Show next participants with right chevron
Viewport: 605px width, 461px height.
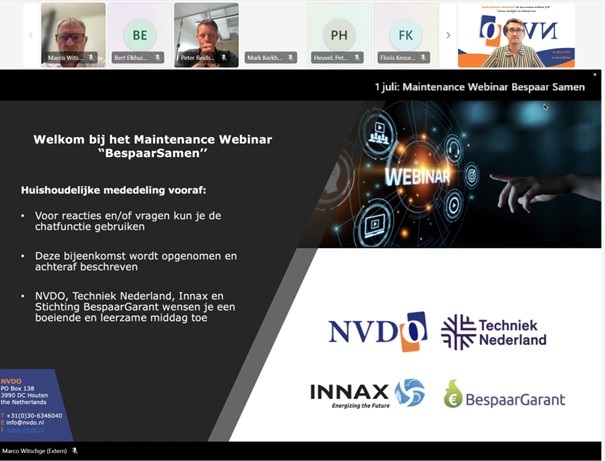[448, 35]
